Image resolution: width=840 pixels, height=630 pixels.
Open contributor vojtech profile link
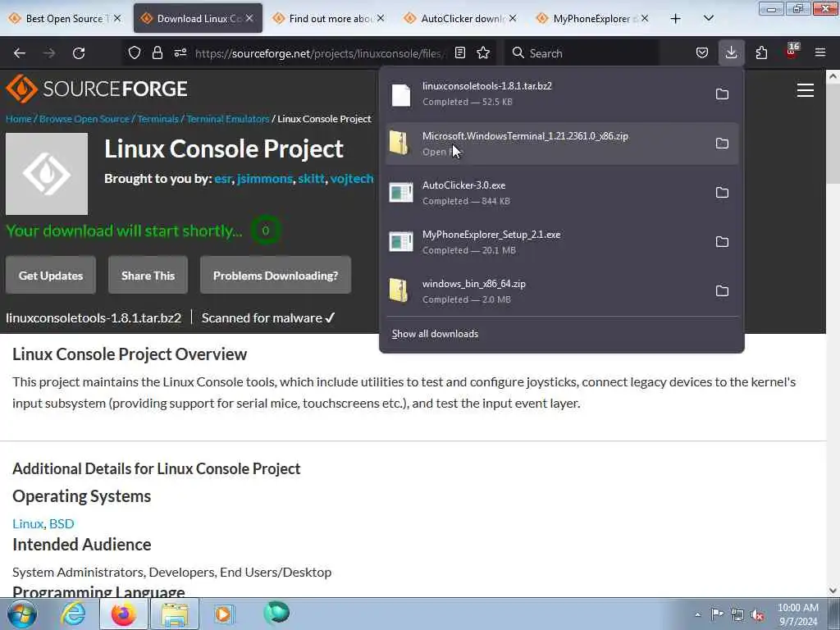[351, 178]
